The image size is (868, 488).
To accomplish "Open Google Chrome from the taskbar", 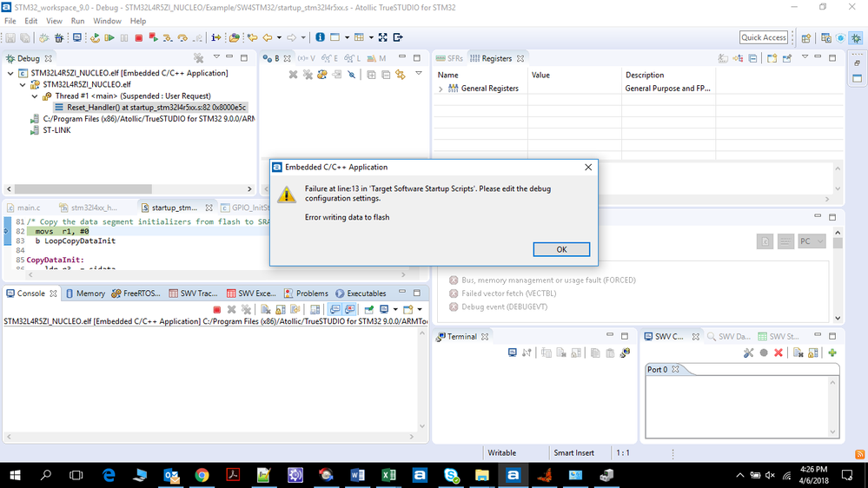I will [x=202, y=475].
